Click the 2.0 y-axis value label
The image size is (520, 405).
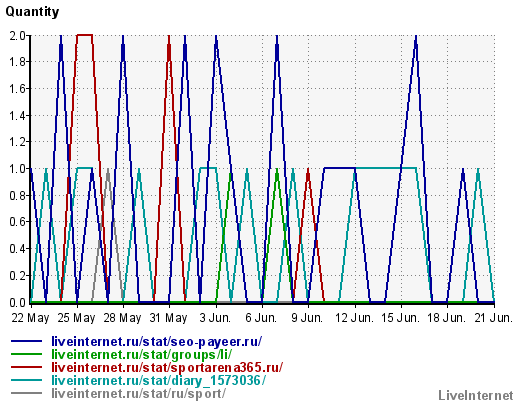pos(18,35)
